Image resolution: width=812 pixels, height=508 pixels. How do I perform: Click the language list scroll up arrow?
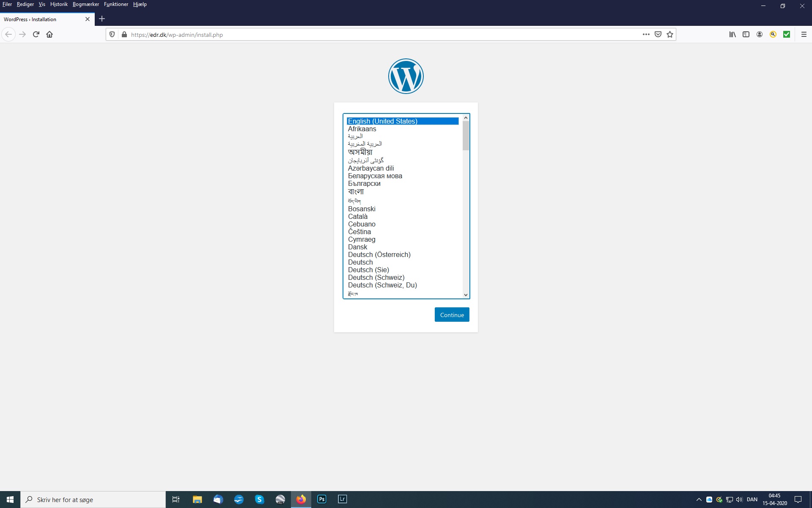click(466, 118)
